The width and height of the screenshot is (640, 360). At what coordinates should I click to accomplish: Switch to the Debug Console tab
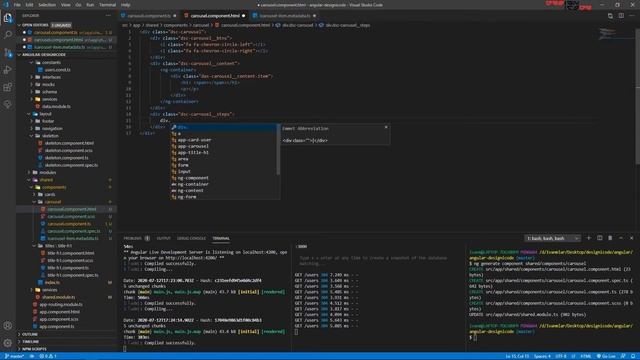(x=191, y=238)
